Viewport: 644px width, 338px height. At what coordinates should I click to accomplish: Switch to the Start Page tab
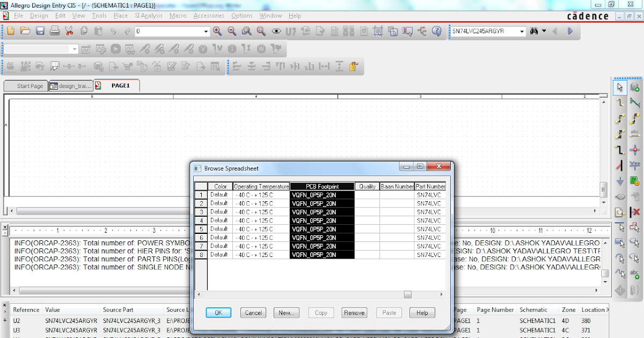pyautogui.click(x=25, y=86)
